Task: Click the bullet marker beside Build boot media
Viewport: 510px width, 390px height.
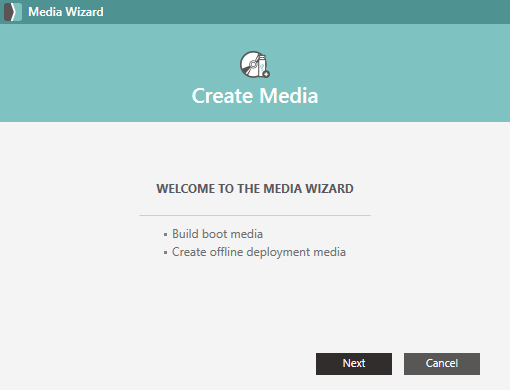Action: 165,235
